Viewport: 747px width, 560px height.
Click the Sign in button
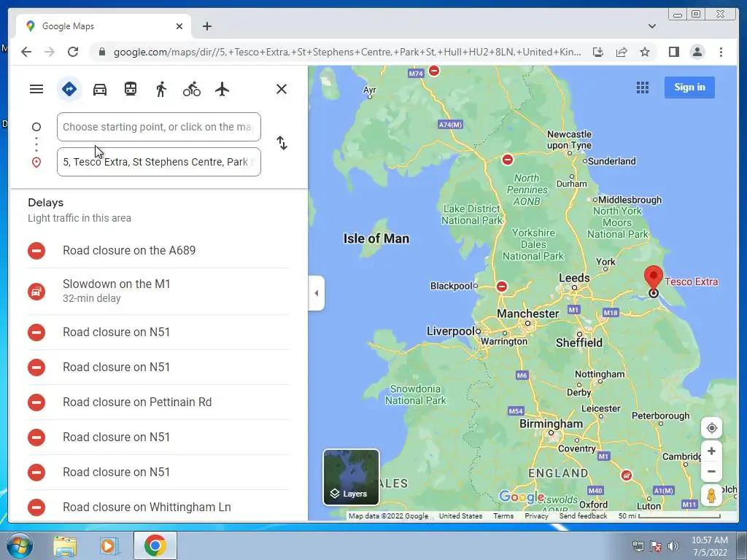[x=689, y=87]
